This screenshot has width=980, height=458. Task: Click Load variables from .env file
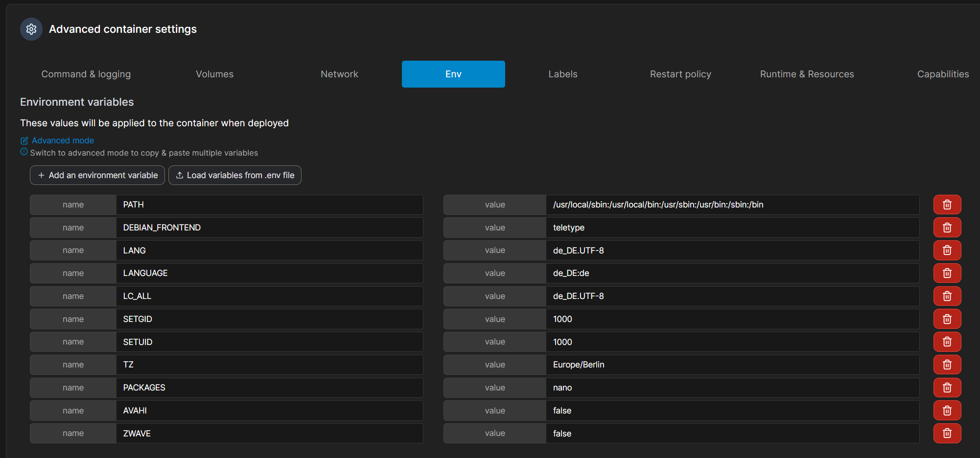[x=235, y=175]
